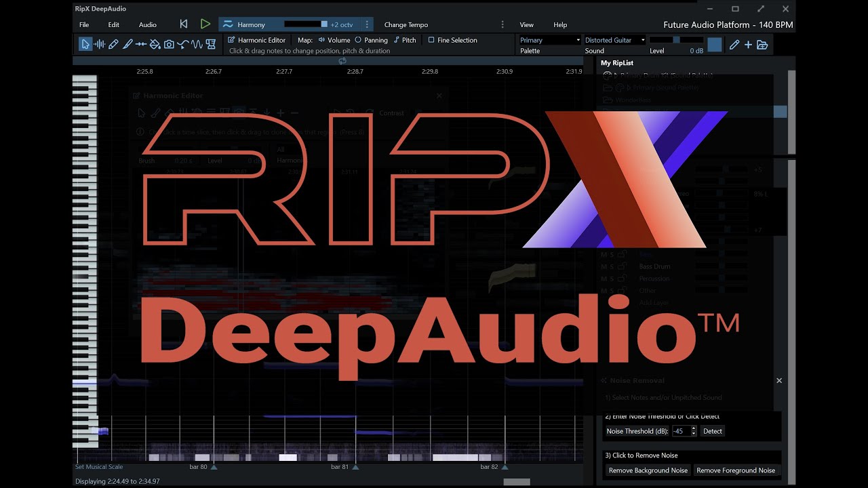This screenshot has height=488, width=868.
Task: Select the fill/bucket tool in the toolbar
Action: [156, 43]
